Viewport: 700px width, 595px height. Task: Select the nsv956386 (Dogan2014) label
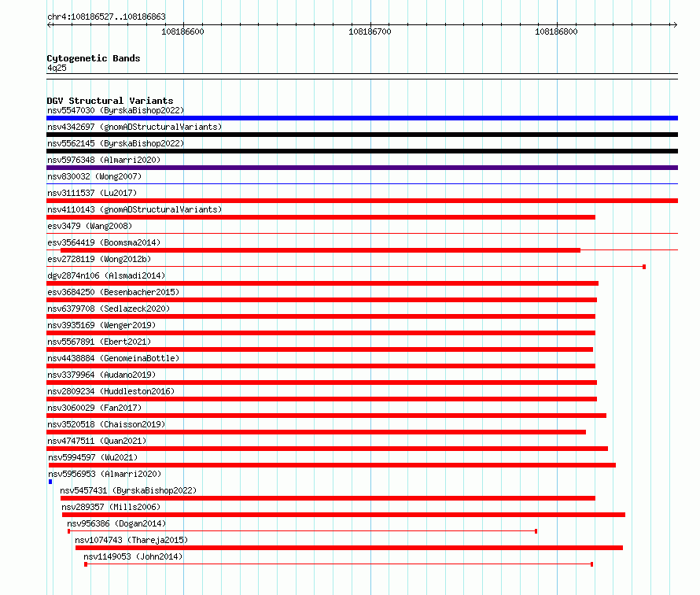click(116, 523)
